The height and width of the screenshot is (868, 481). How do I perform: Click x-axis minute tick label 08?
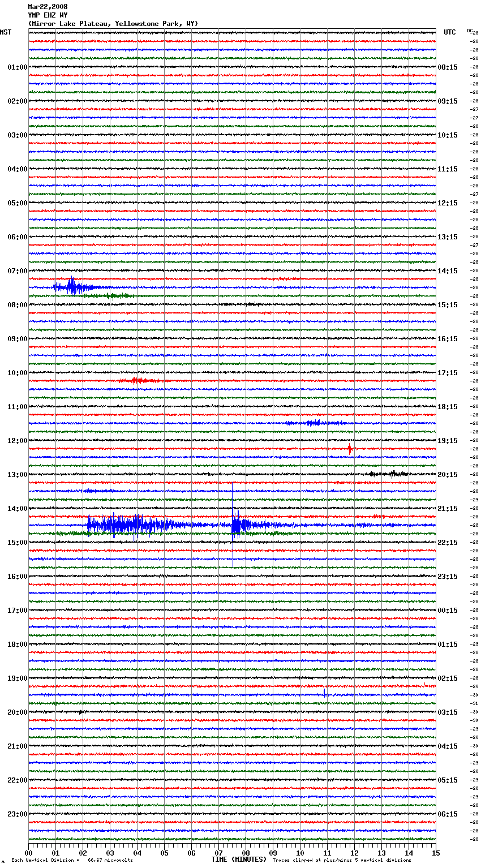point(246,853)
